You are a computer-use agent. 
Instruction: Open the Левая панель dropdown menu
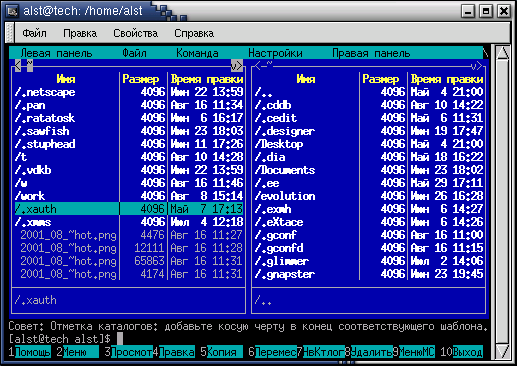56,53
